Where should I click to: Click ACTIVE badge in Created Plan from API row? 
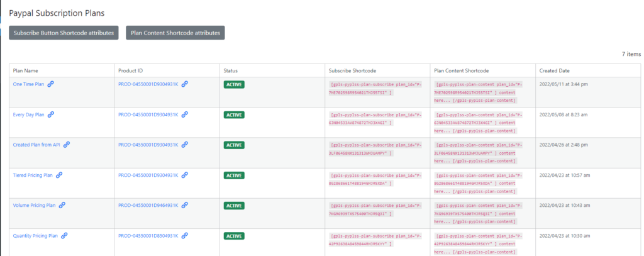click(234, 145)
